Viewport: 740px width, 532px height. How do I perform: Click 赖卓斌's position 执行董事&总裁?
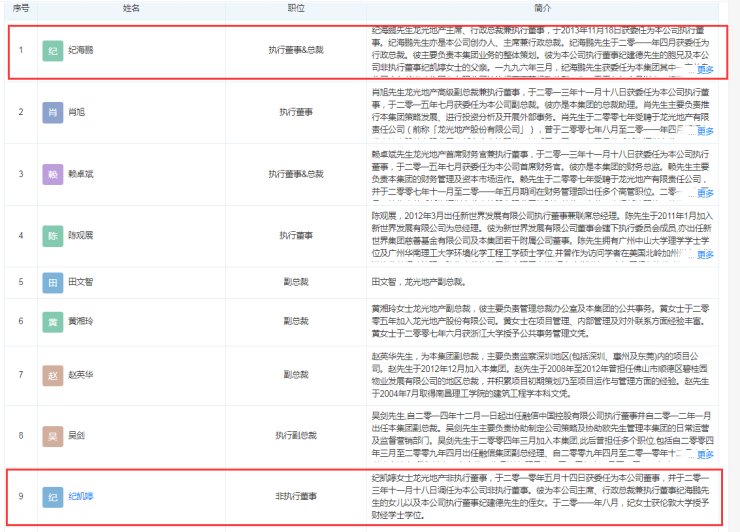click(296, 174)
